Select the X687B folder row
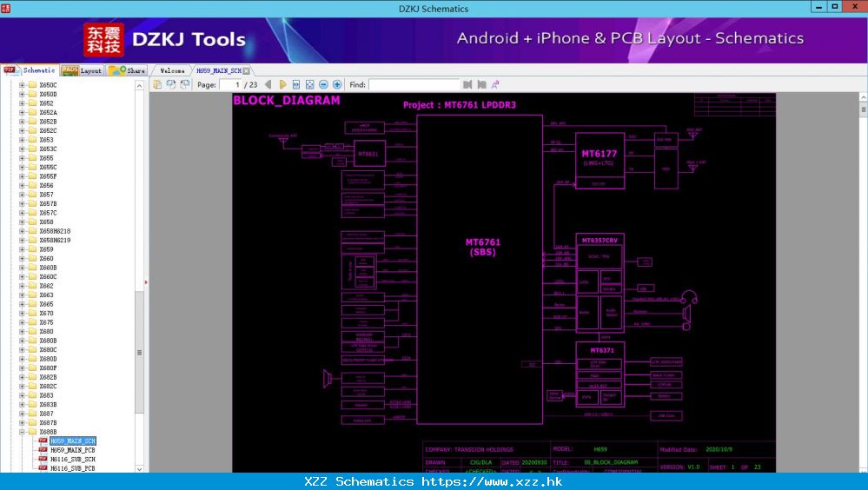Image resolution: width=868 pixels, height=490 pixels. [48, 422]
